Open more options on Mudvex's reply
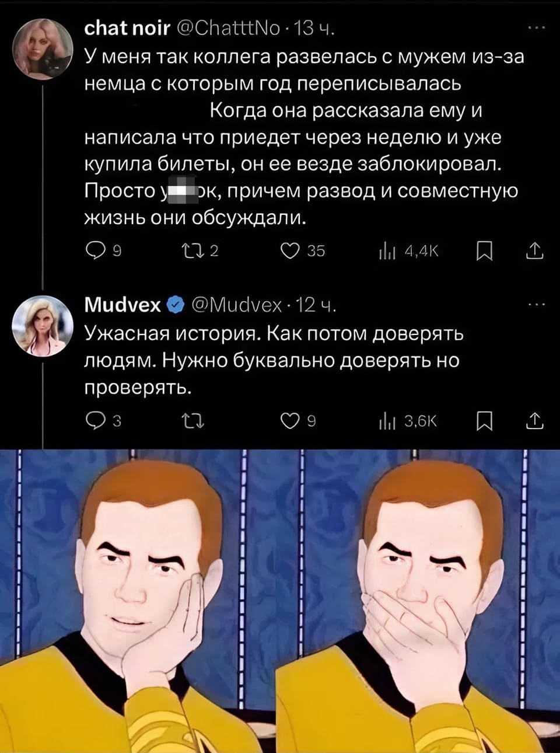560x753 pixels. [x=536, y=304]
